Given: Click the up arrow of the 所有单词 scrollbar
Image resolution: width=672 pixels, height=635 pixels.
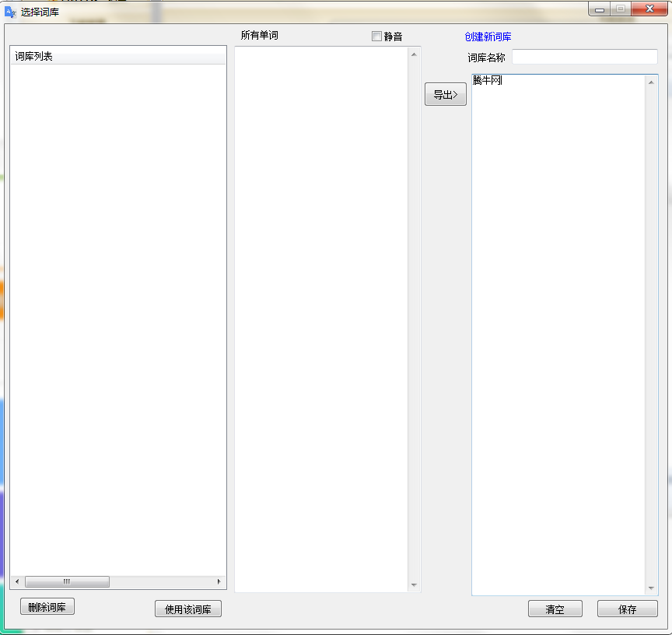Looking at the screenshot, I should pos(414,55).
